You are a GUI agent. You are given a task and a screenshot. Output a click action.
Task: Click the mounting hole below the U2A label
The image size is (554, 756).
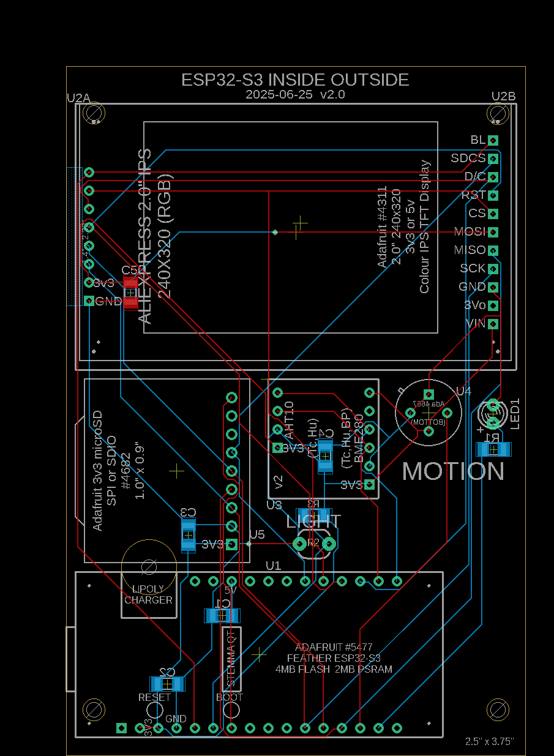click(x=94, y=114)
